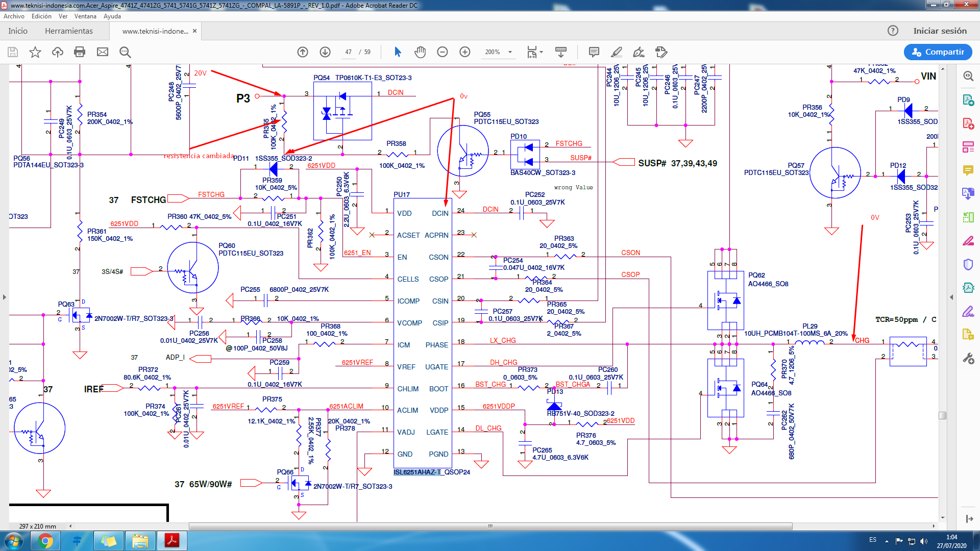Open the Edición menu
The height and width of the screenshot is (551, 980).
pos(41,16)
